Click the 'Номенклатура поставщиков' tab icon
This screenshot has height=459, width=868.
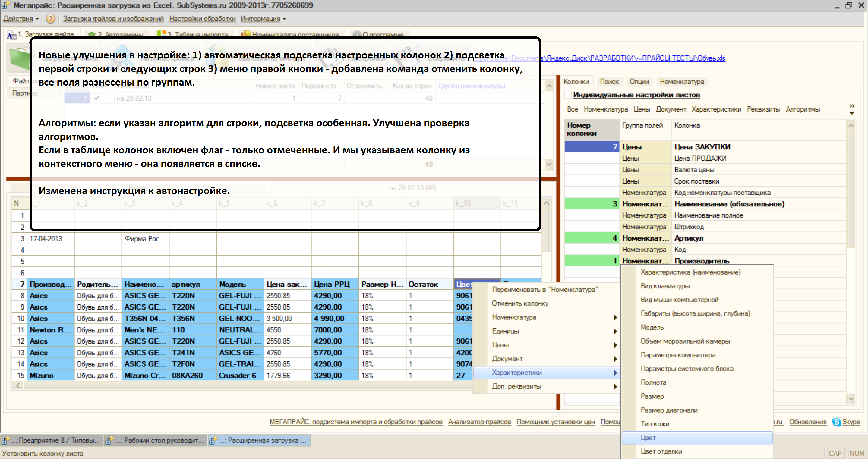pos(246,34)
